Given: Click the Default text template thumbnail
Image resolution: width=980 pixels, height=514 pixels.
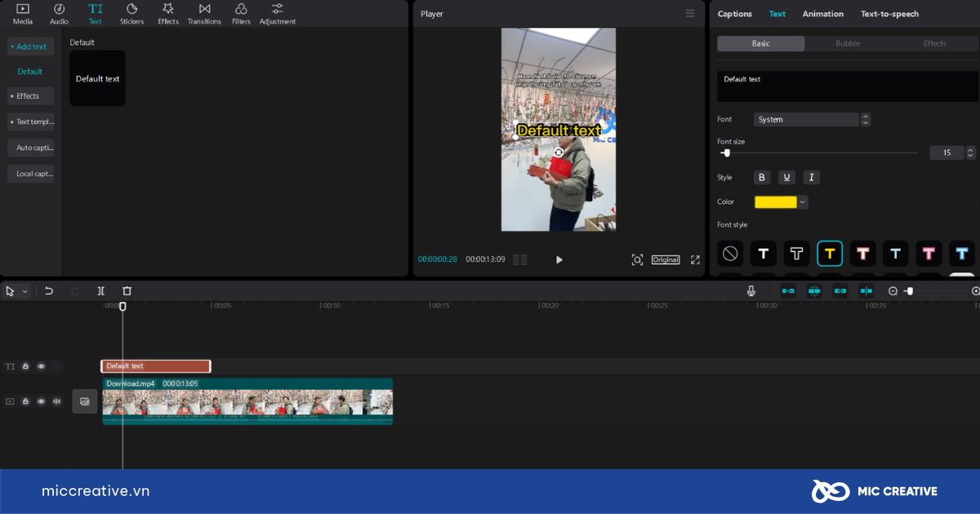Looking at the screenshot, I should [x=98, y=78].
